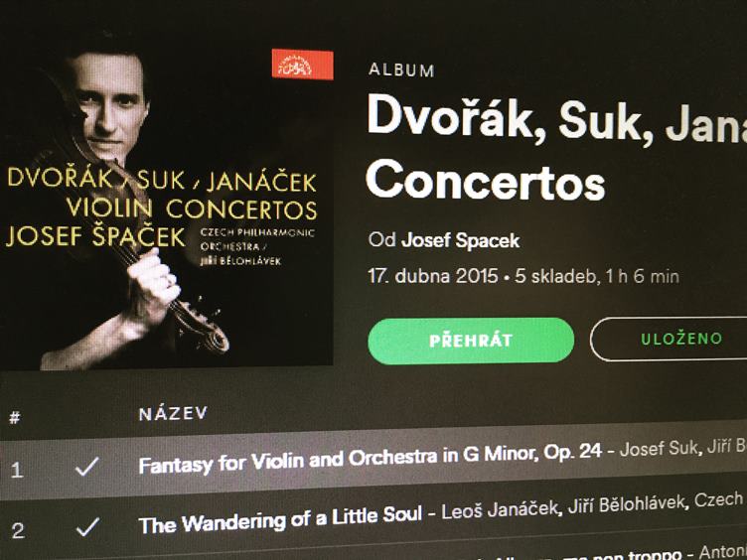Click the album cover artwork
Viewport: 747px width, 560px height.
pyautogui.click(x=167, y=208)
